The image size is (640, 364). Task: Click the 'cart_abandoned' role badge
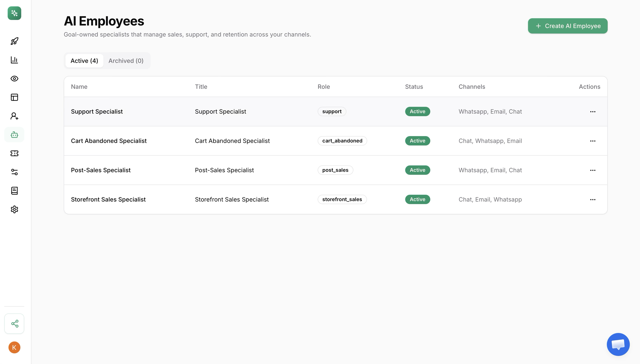pos(342,141)
